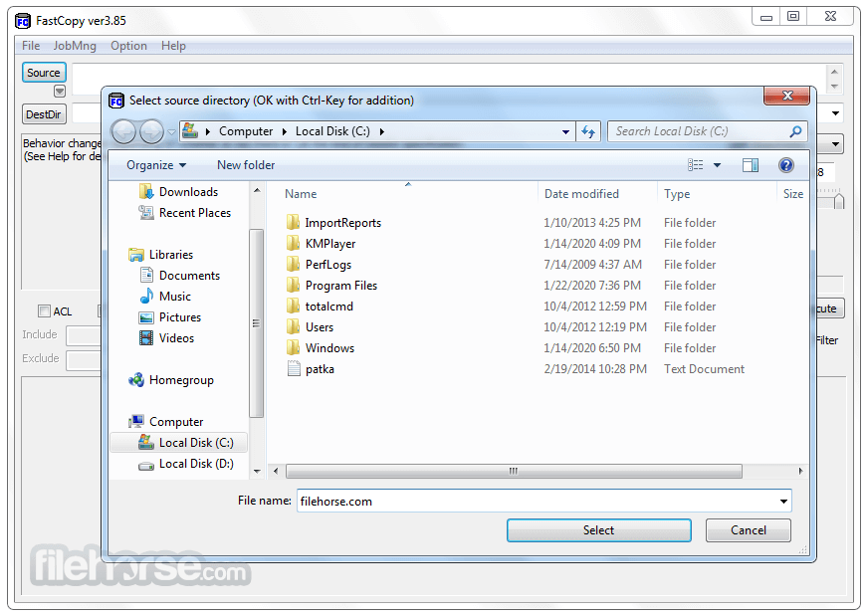Open the change-view dropdown arrow

pos(719,164)
